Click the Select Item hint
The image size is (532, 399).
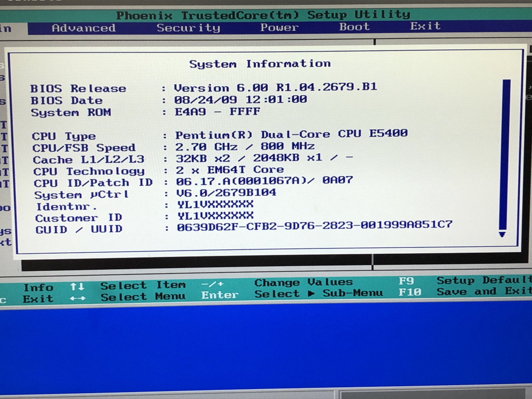pos(143,285)
